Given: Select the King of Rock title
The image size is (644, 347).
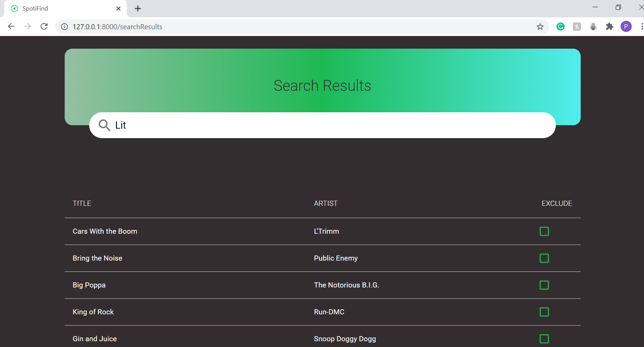Looking at the screenshot, I should click(x=93, y=312).
